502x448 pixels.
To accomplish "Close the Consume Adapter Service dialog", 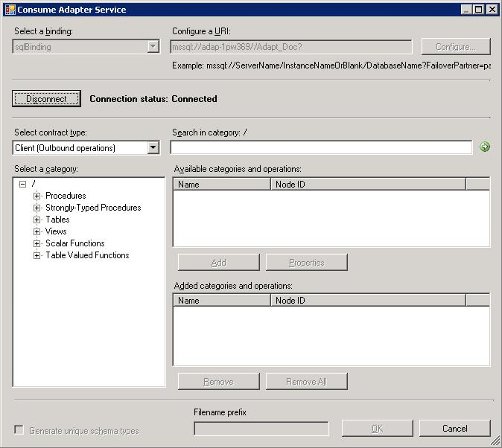I will pos(492,10).
